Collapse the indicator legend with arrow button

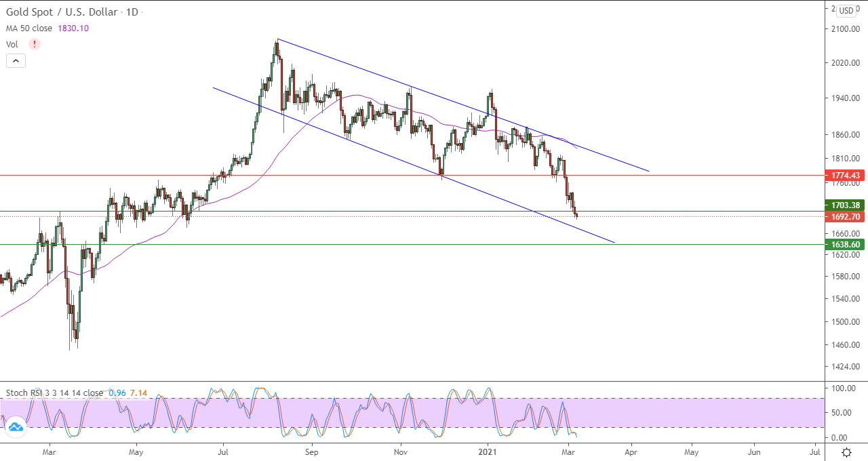pos(16,60)
